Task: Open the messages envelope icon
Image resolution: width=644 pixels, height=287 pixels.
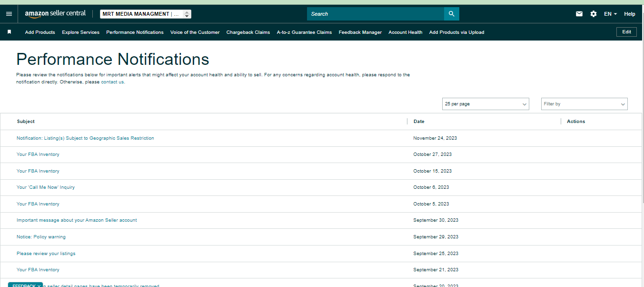Action: coord(579,14)
